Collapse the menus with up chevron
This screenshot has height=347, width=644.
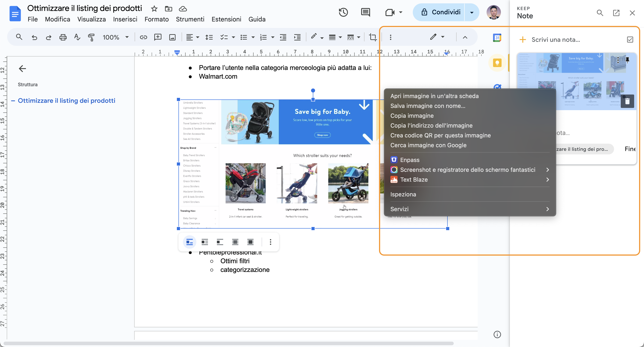tap(465, 38)
